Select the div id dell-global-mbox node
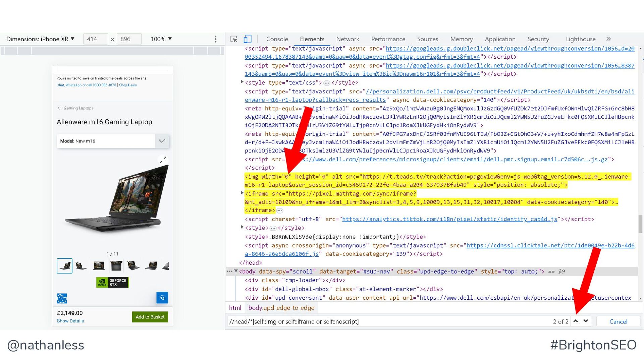This screenshot has width=644, height=362. pyautogui.click(x=344, y=289)
